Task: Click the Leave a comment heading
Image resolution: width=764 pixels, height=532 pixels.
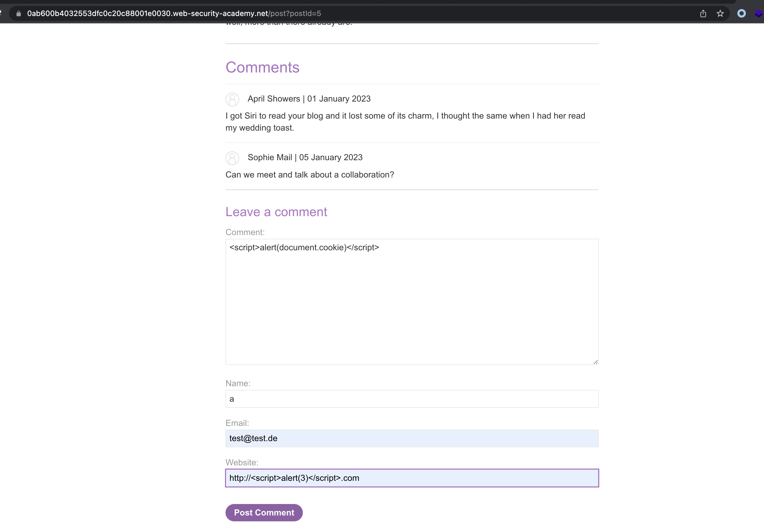Action: pyautogui.click(x=276, y=212)
